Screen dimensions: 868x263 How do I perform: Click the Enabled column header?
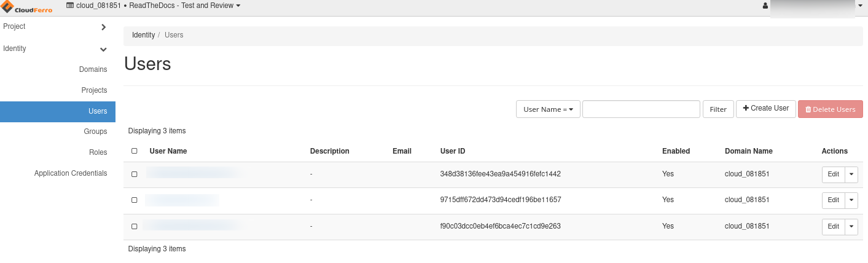(676, 151)
